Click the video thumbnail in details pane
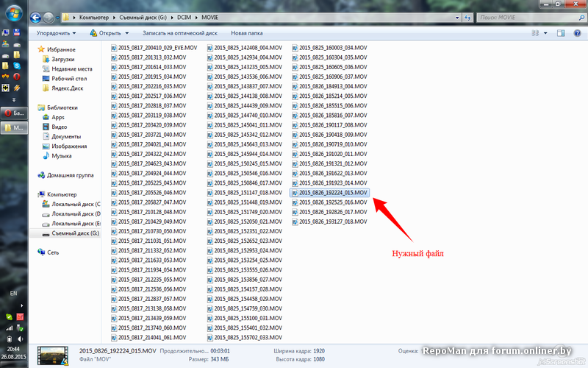 (52, 355)
